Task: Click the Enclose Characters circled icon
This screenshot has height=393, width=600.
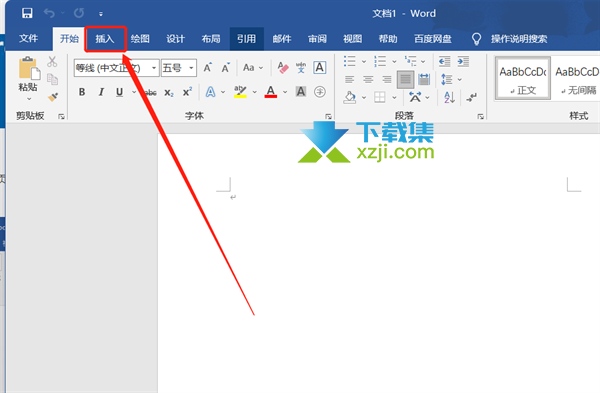Action: click(320, 92)
